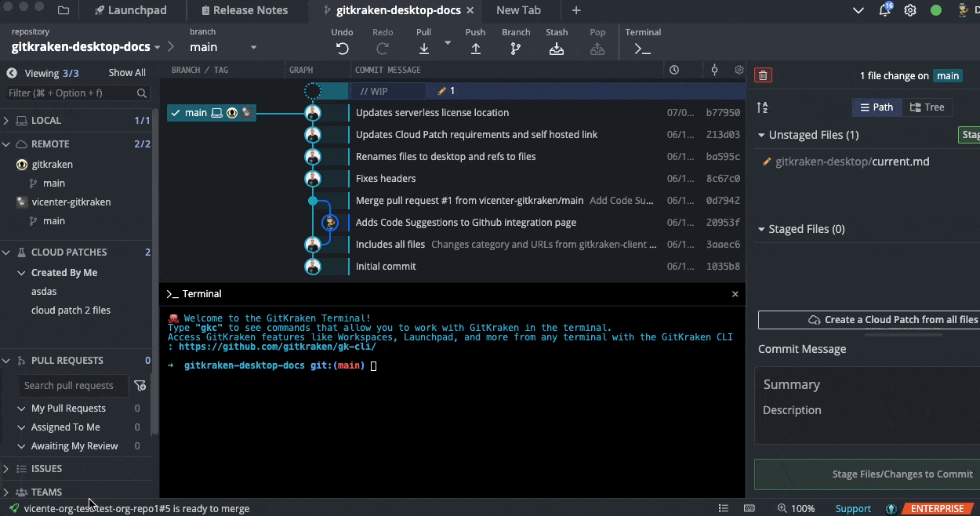The width and height of the screenshot is (980, 516).
Task: Switch file view to Tree
Action: coord(927,107)
